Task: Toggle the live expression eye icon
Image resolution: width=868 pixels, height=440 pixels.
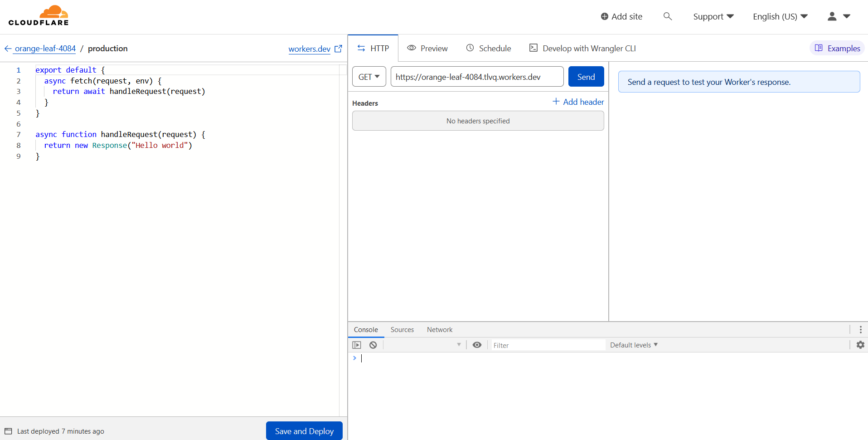Action: point(477,345)
